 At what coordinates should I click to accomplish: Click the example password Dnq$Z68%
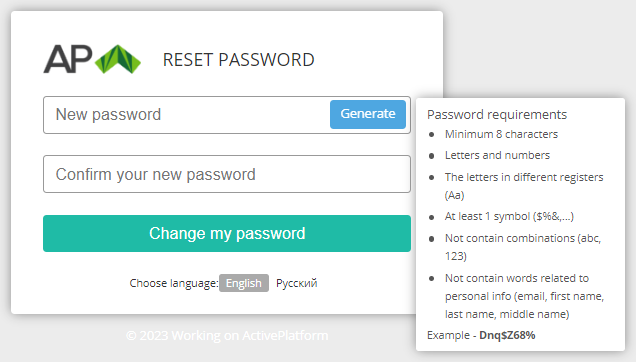point(507,335)
